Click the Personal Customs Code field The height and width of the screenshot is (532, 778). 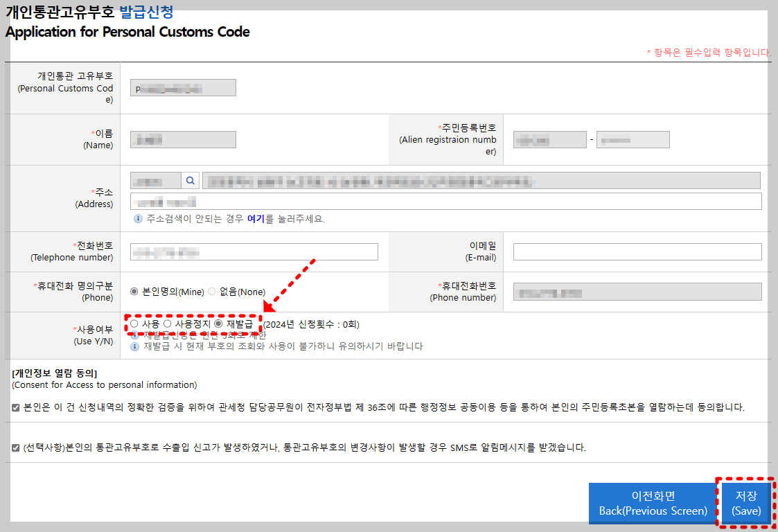[182, 87]
